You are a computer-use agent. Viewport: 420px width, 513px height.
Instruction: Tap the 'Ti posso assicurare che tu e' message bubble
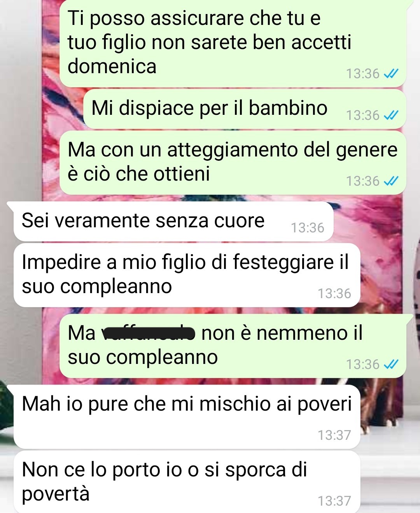[233, 44]
